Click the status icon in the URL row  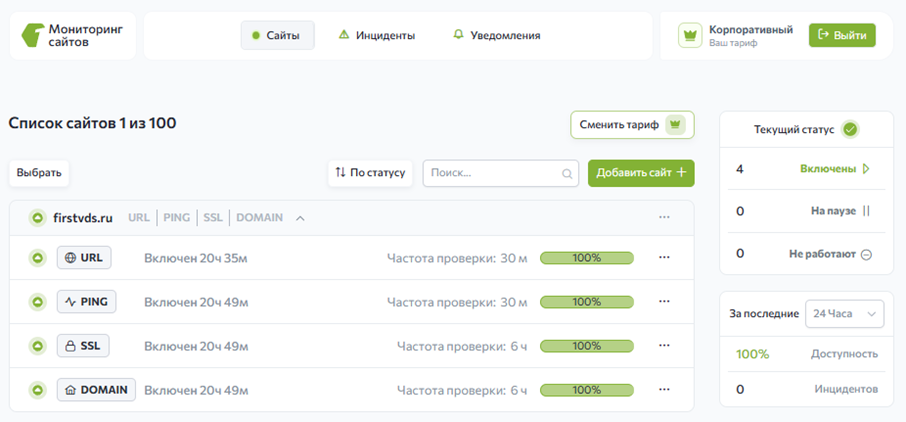pyautogui.click(x=38, y=258)
